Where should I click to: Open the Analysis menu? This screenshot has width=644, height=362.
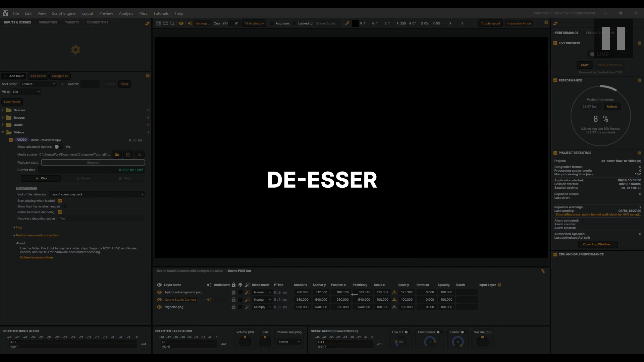tap(126, 13)
